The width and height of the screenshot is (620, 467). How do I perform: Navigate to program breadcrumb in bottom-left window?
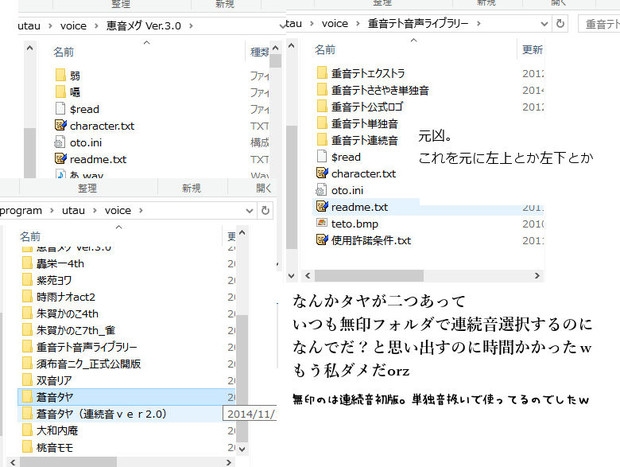tap(21, 211)
